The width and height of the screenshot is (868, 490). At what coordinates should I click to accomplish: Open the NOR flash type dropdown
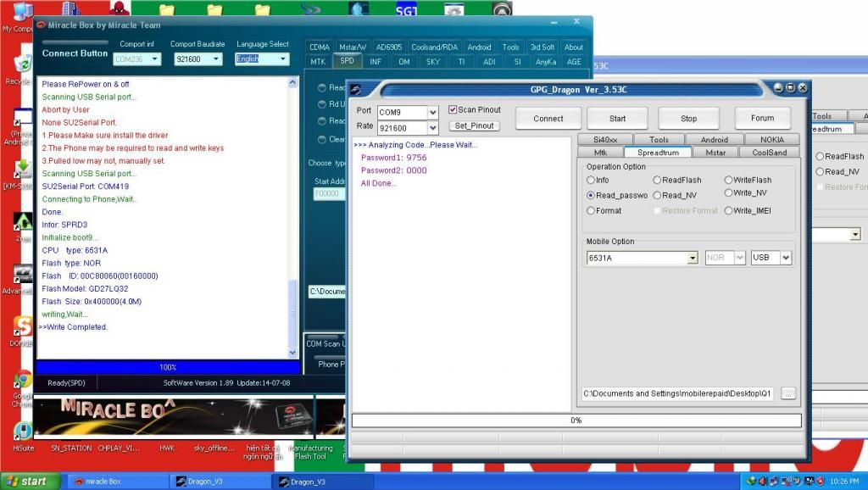[740, 258]
